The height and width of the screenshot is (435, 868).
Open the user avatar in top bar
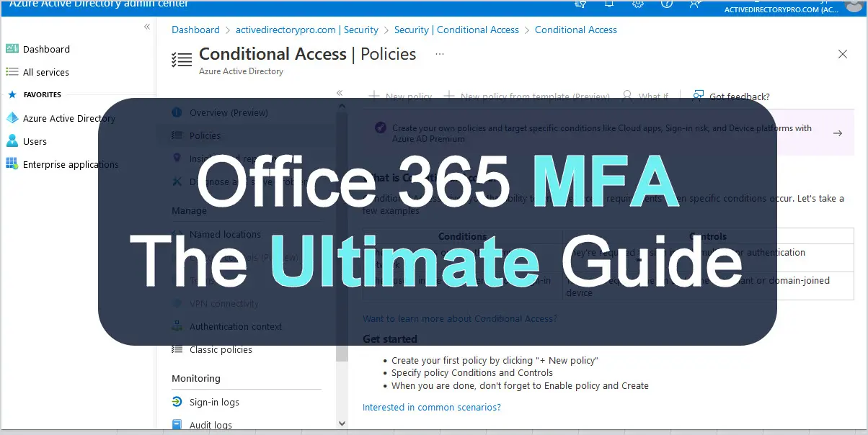pyautogui.click(x=854, y=5)
